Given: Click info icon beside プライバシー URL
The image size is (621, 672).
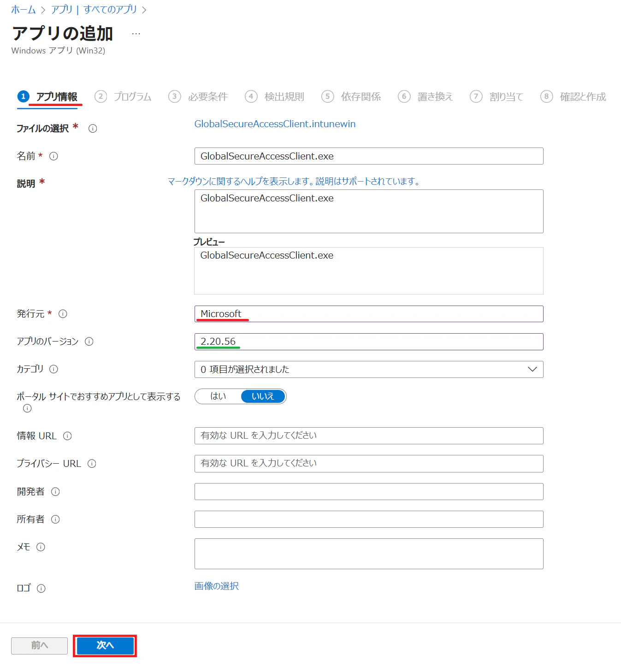Looking at the screenshot, I should coord(92,464).
